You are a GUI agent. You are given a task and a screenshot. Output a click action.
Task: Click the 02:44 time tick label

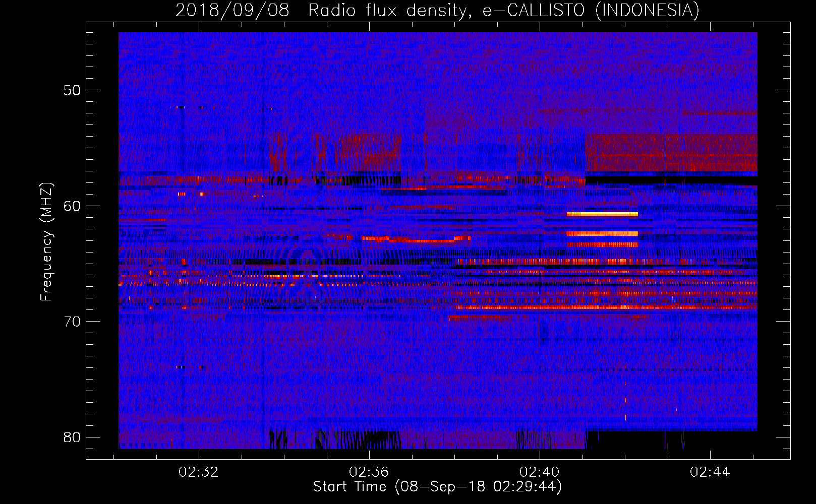point(710,472)
